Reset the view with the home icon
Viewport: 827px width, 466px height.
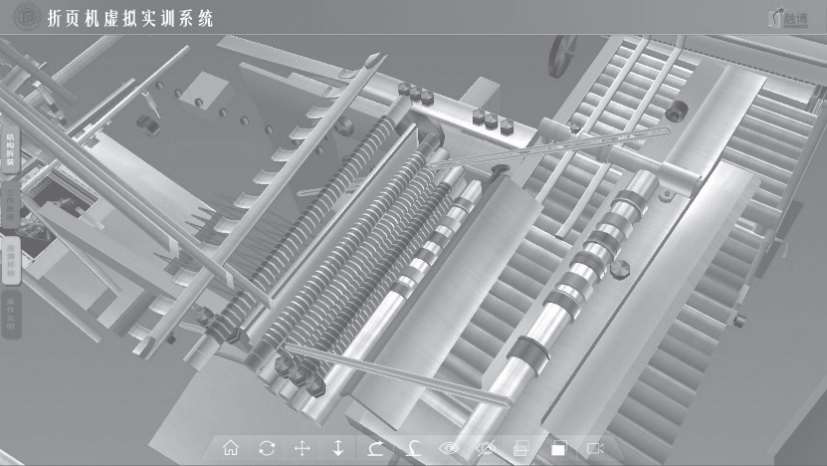click(230, 448)
